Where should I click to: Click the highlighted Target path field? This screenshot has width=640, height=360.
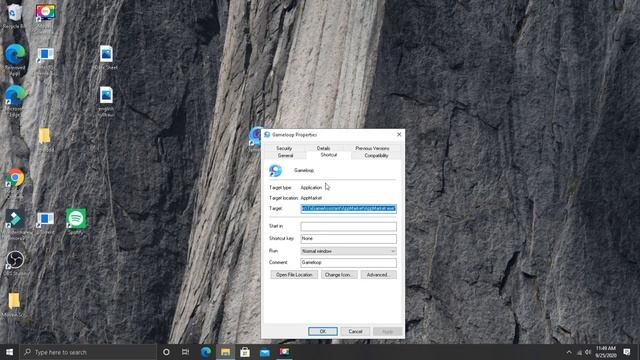[348, 209]
